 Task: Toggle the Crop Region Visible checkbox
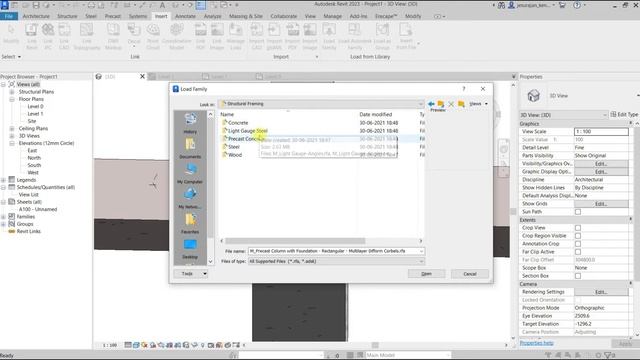[x=578, y=236]
